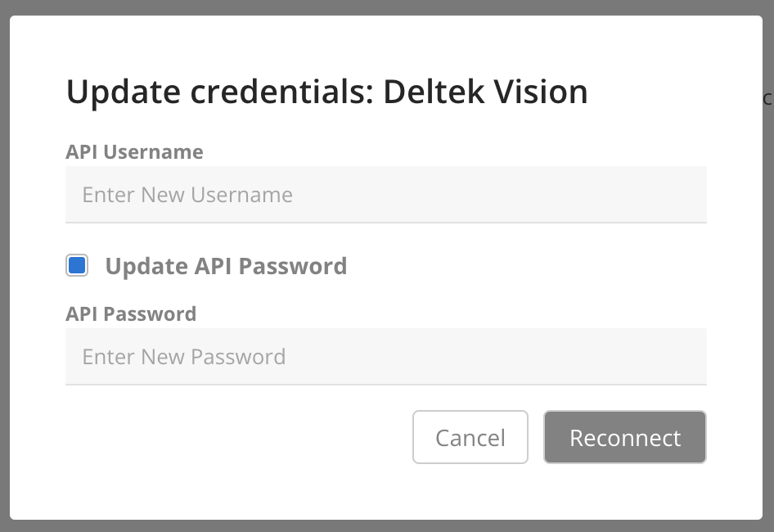Screen dimensions: 774x532
Task: Click the dimmed overlay above the dialog
Action: click(386, 7)
